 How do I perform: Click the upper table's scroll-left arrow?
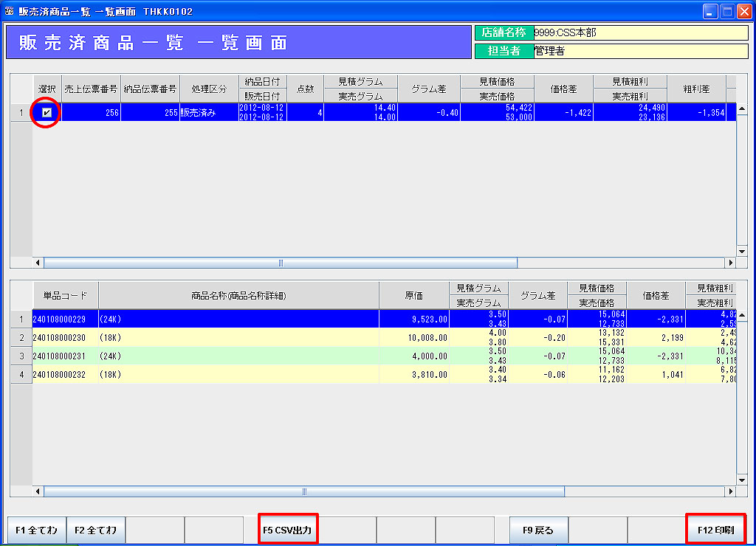coord(38,263)
